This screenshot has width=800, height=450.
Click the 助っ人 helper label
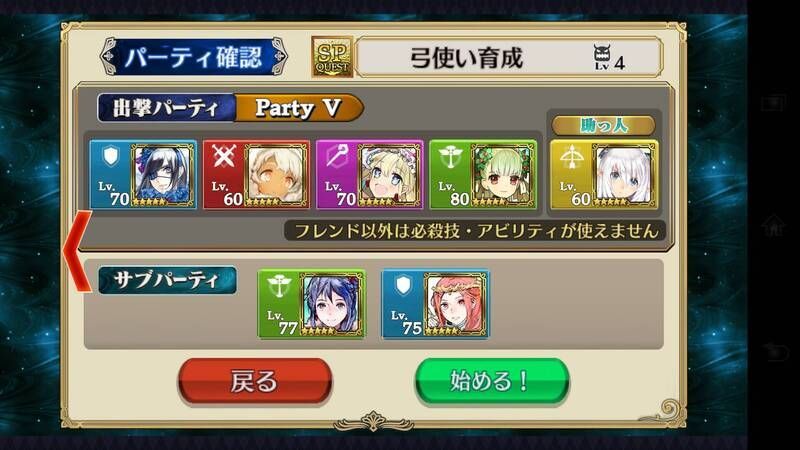(604, 125)
